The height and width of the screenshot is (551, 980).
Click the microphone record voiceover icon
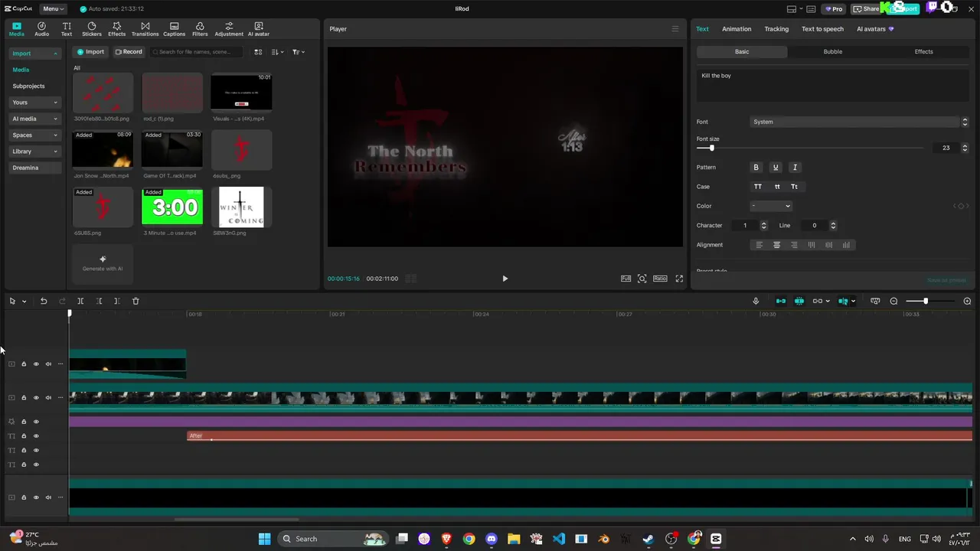[x=756, y=301]
